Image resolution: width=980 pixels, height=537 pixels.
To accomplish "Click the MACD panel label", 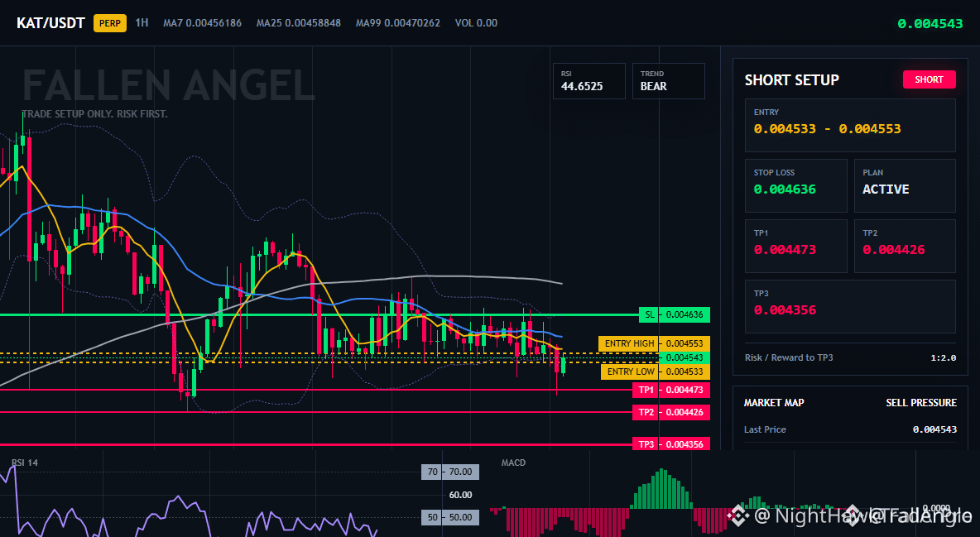I will (x=513, y=463).
